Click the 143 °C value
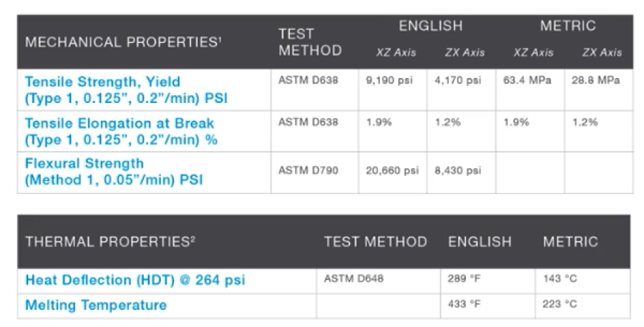 click(560, 278)
